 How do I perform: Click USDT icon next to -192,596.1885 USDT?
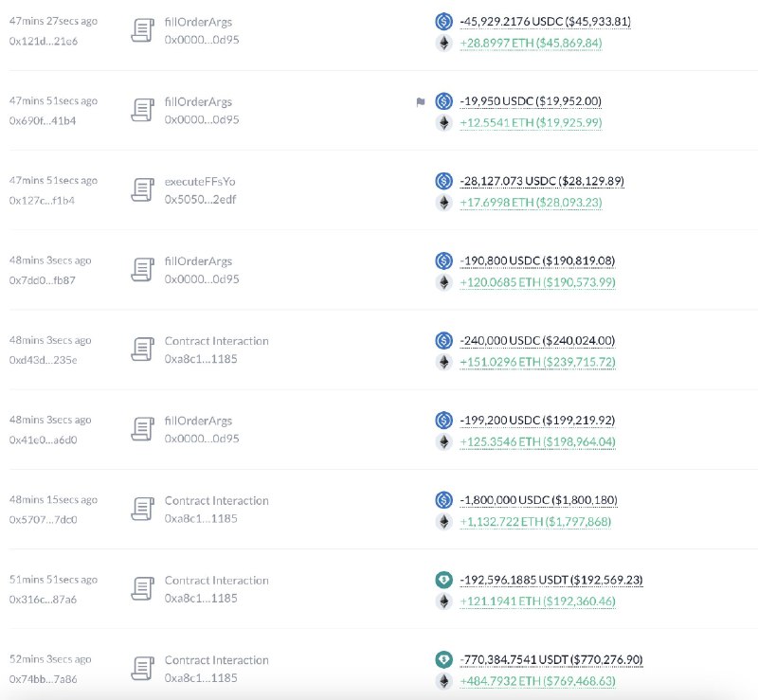tap(443, 580)
